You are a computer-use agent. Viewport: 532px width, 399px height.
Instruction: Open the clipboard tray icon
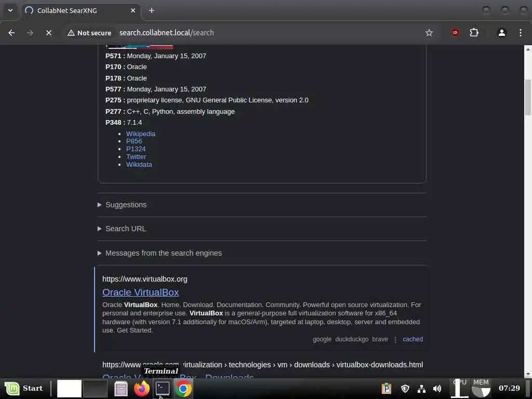386,389
